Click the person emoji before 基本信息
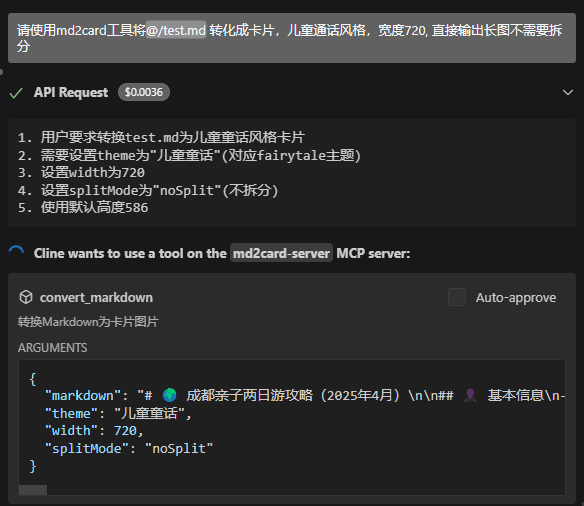This screenshot has height=506, width=584. pos(470,395)
